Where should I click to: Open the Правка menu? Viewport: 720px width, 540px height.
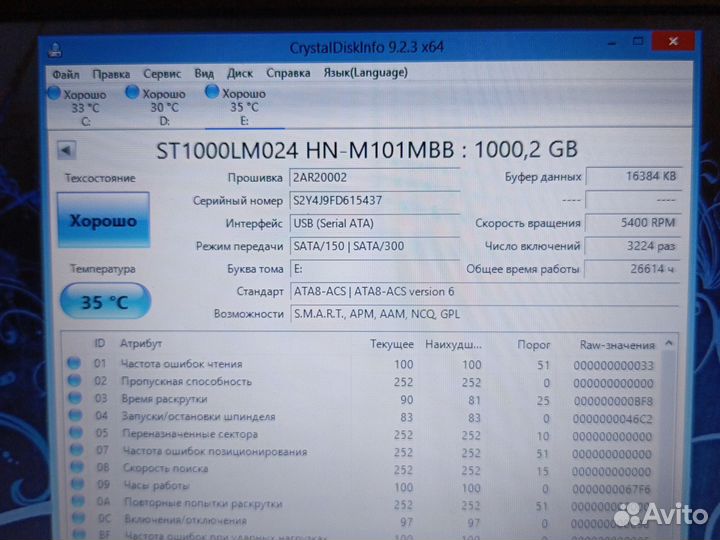(111, 74)
